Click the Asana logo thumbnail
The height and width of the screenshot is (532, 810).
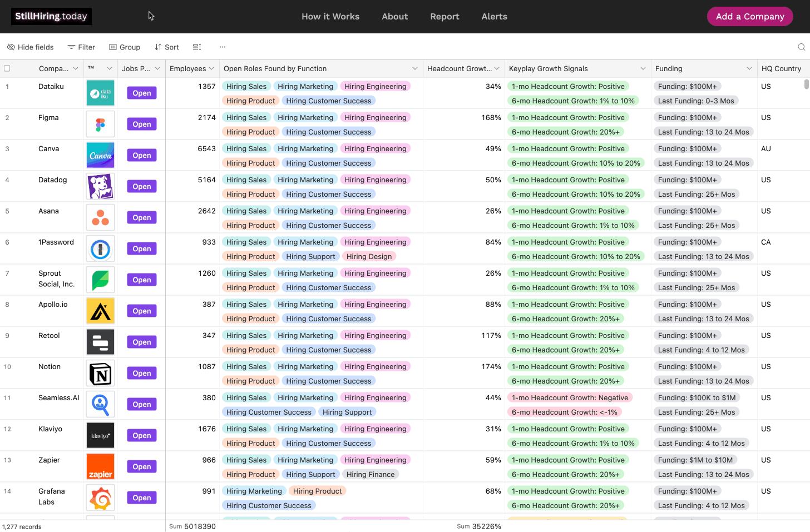(x=100, y=217)
